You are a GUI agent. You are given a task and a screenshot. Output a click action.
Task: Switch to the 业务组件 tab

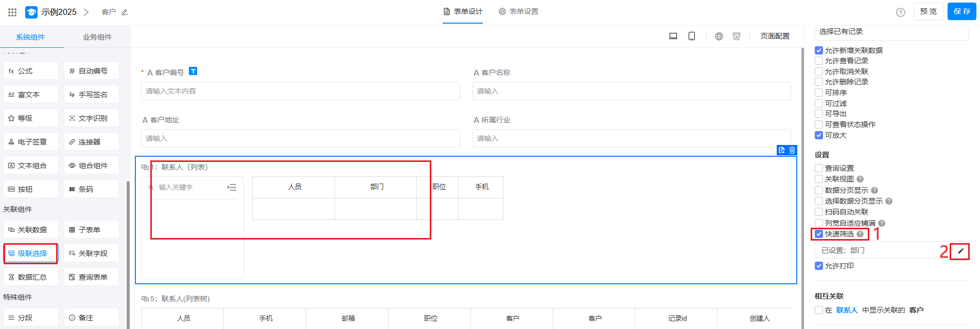97,37
